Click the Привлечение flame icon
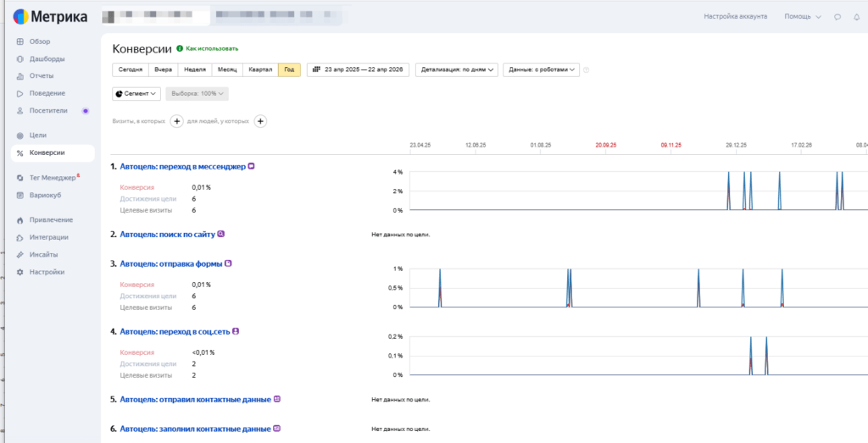 (20, 220)
